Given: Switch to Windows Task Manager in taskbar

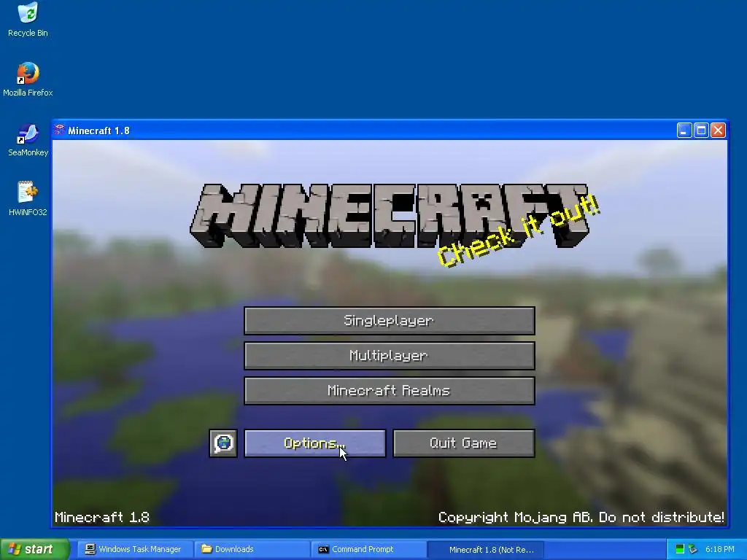Looking at the screenshot, I should (134, 549).
